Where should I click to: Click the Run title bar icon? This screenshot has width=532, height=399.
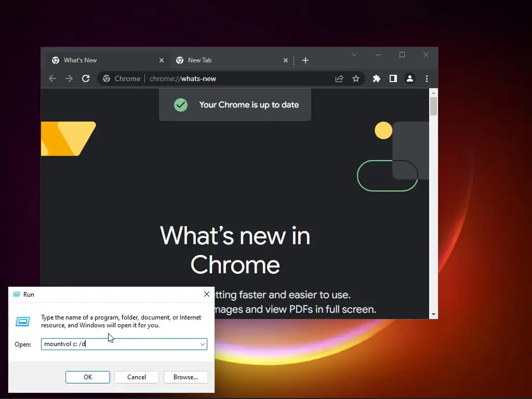pyautogui.click(x=16, y=294)
